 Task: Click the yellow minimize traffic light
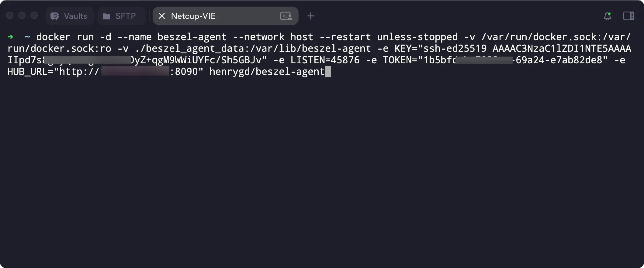click(x=22, y=15)
